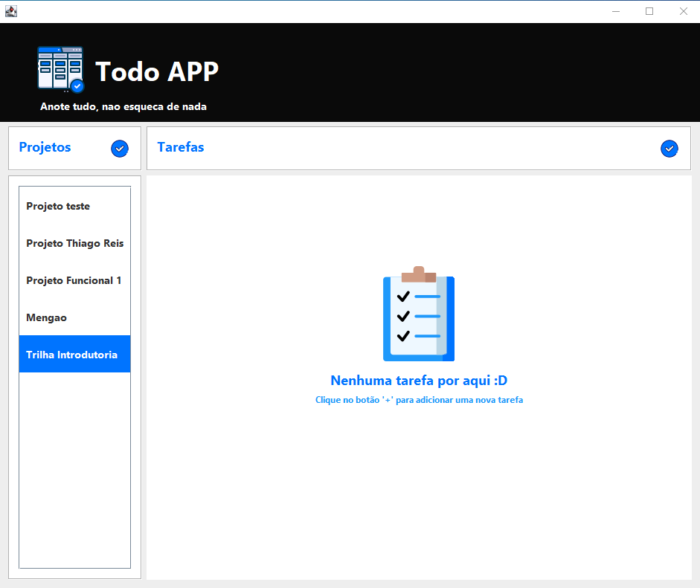Click the blue checkmark beside Projetos
Viewport: 700px width, 588px height.
(x=119, y=149)
